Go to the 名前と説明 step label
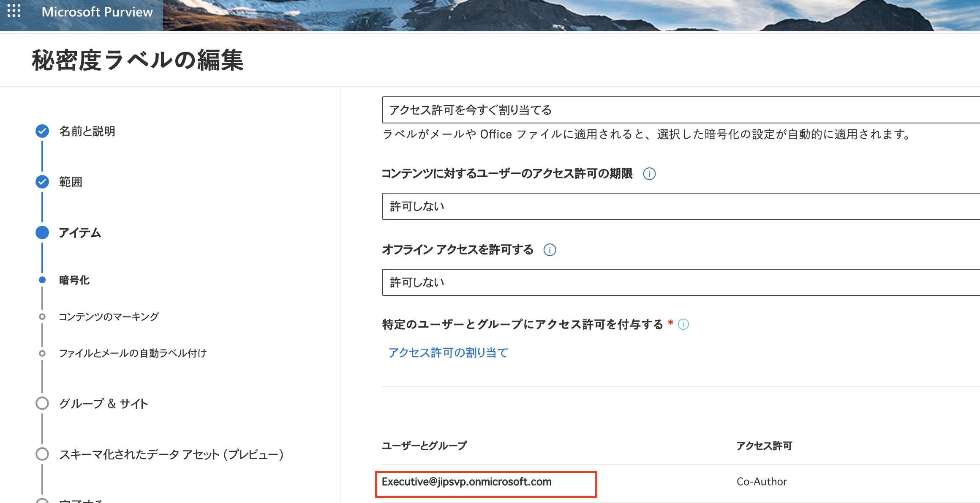Image resolution: width=980 pixels, height=503 pixels. click(x=87, y=131)
